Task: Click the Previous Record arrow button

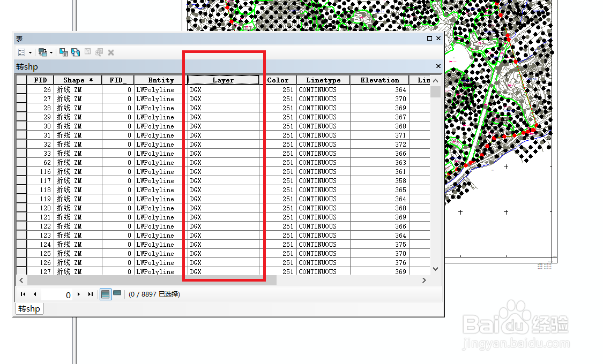Action: point(34,294)
